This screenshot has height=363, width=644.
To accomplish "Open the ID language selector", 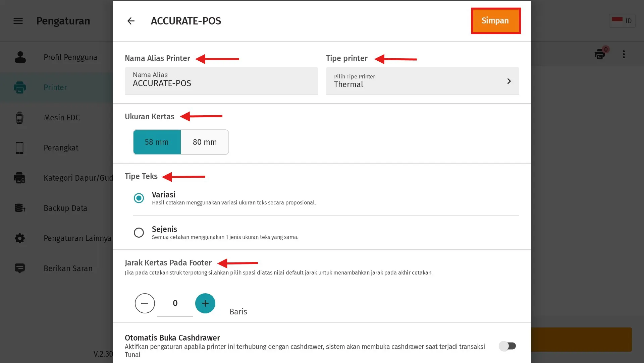I will pyautogui.click(x=622, y=21).
